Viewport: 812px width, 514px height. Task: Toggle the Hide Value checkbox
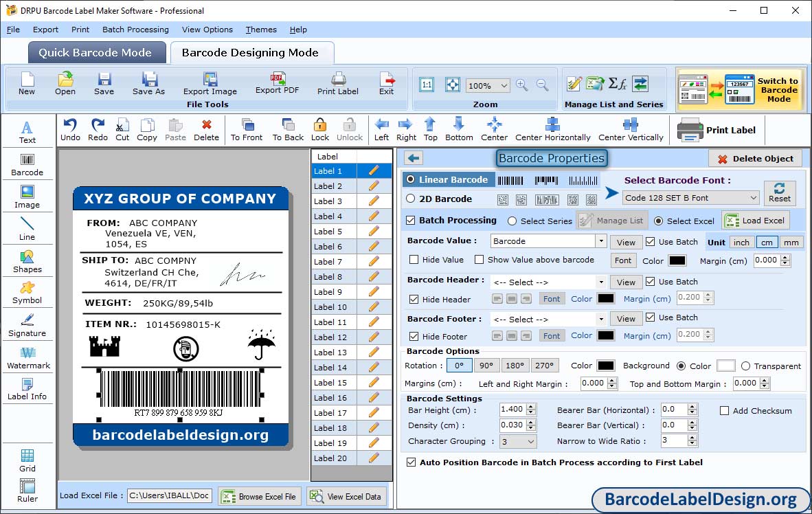(x=414, y=260)
